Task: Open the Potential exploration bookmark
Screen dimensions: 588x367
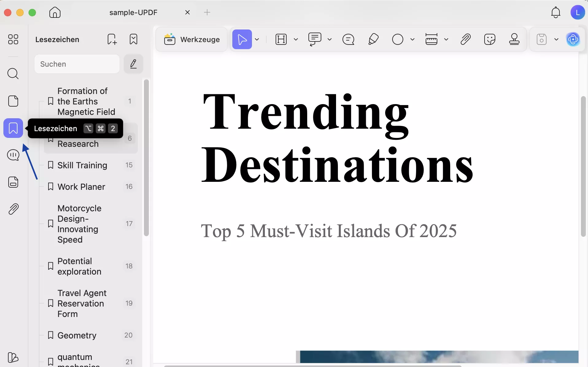Action: (91, 266)
